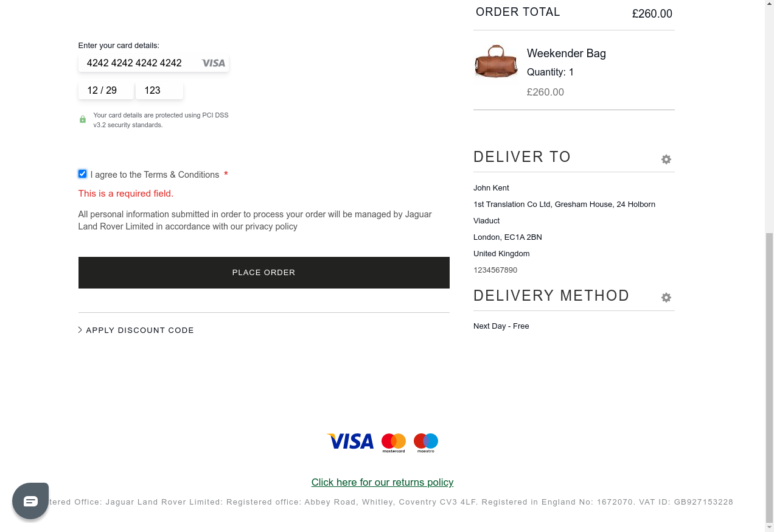
Task: Click the Delivery Method gear icon
Action: pos(666,298)
